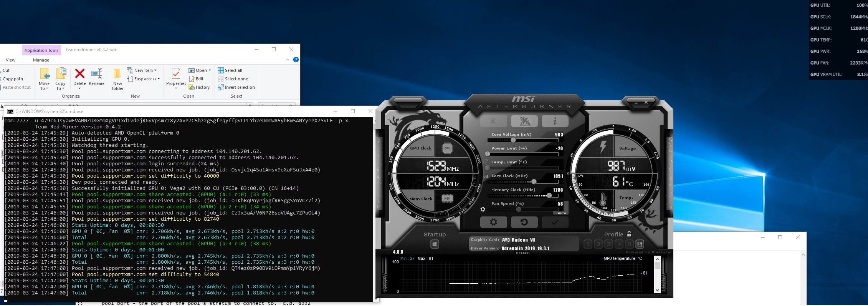The image size is (868, 306).
Task: Adjust the Core Voltage slider handle
Action: (513, 140)
